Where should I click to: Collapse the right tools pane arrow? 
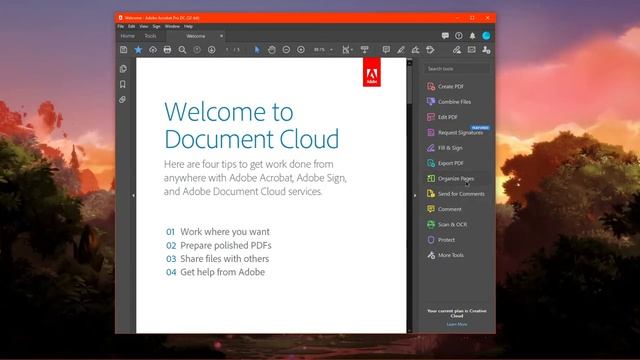[x=415, y=196]
